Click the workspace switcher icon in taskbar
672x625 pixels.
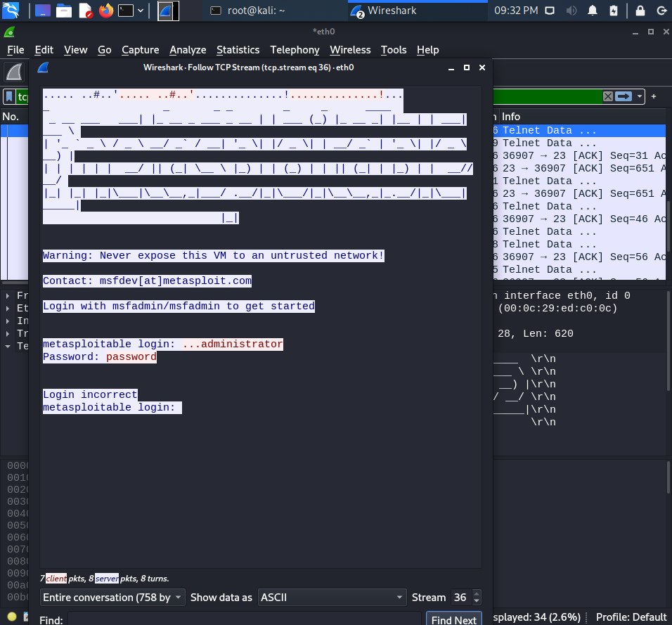click(x=42, y=11)
